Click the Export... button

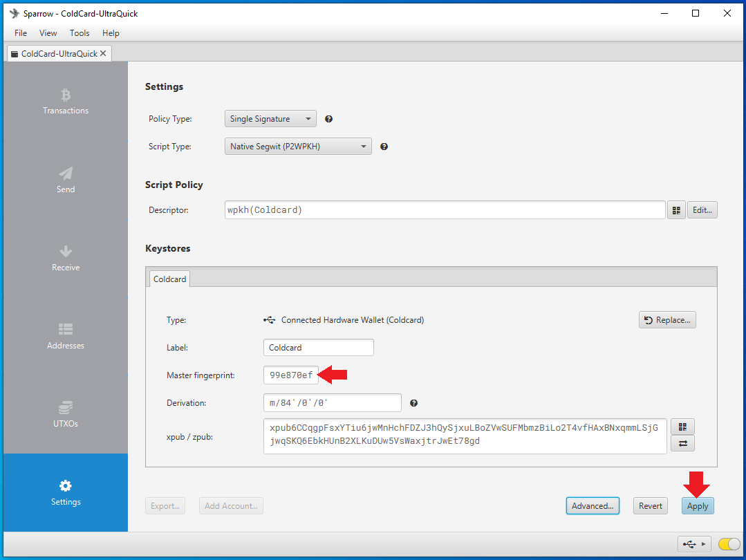[165, 506]
